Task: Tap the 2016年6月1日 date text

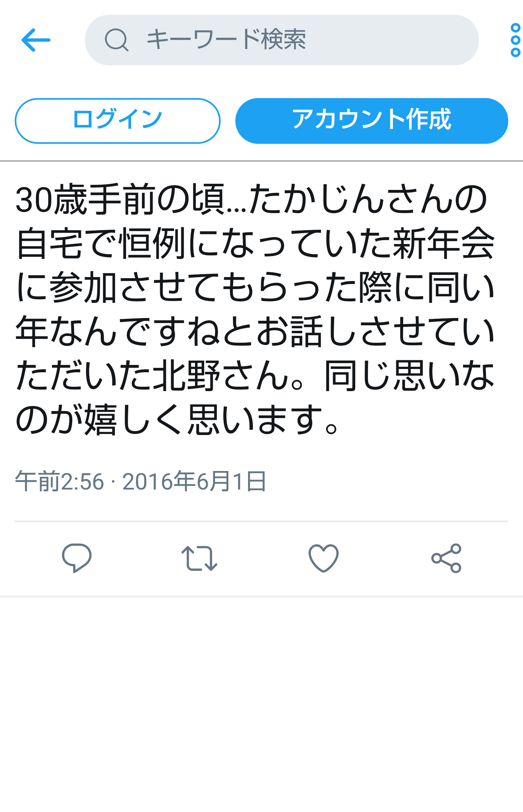Action: (194, 481)
